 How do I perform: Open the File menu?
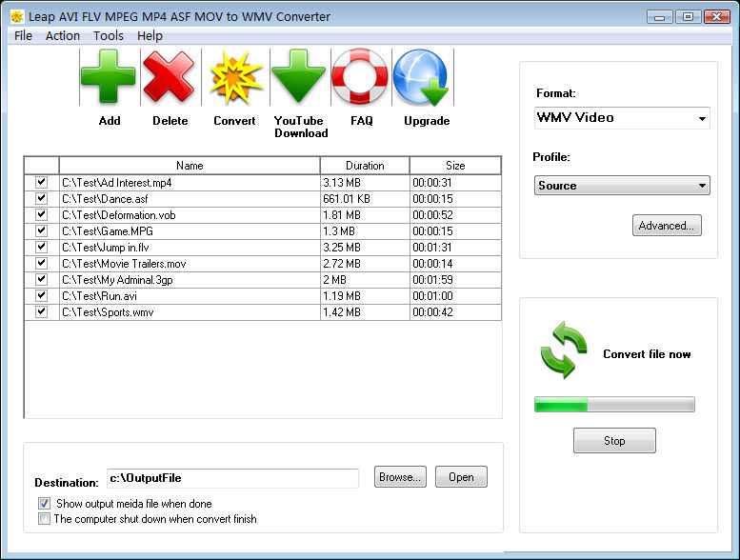23,36
